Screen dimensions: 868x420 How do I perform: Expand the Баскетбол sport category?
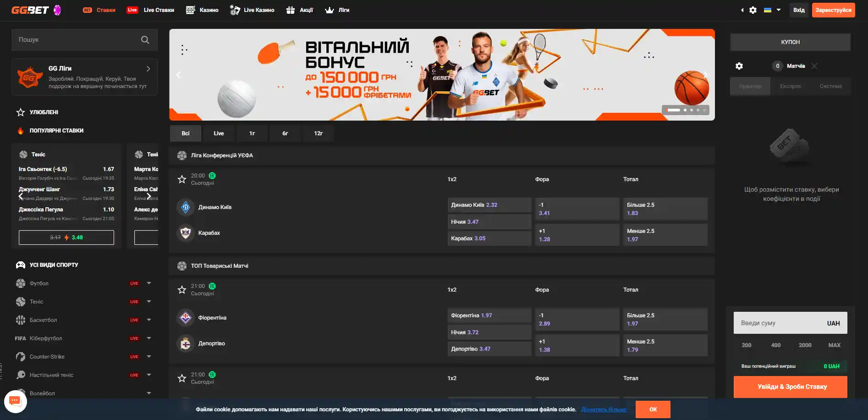coord(149,320)
